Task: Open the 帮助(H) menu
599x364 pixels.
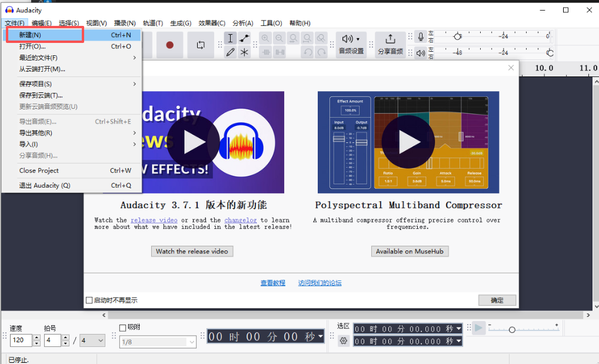Action: (300, 24)
